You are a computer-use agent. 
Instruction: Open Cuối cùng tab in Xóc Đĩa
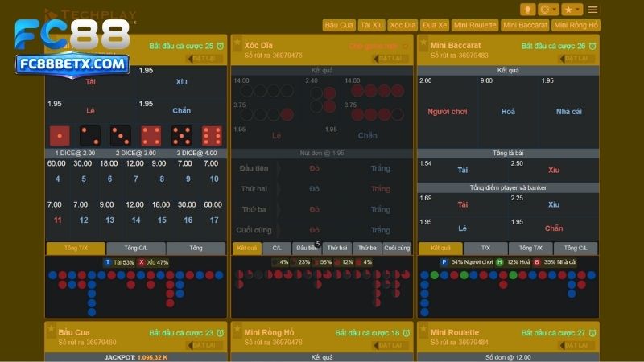[x=397, y=248]
